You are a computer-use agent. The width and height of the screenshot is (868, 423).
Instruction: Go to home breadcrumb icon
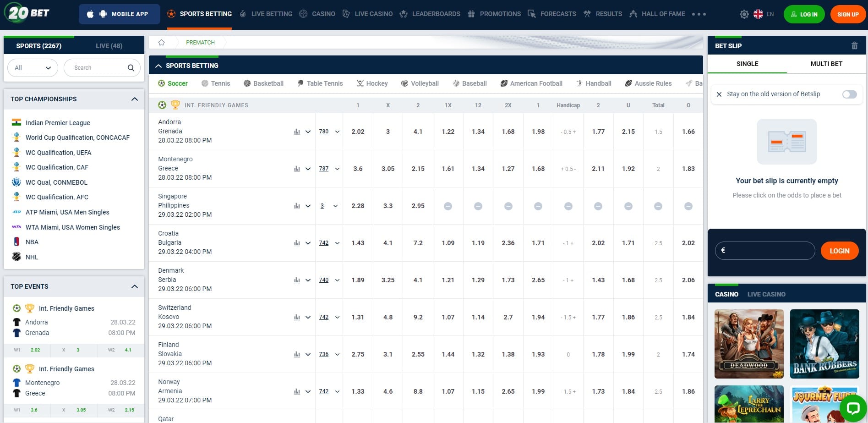[161, 43]
